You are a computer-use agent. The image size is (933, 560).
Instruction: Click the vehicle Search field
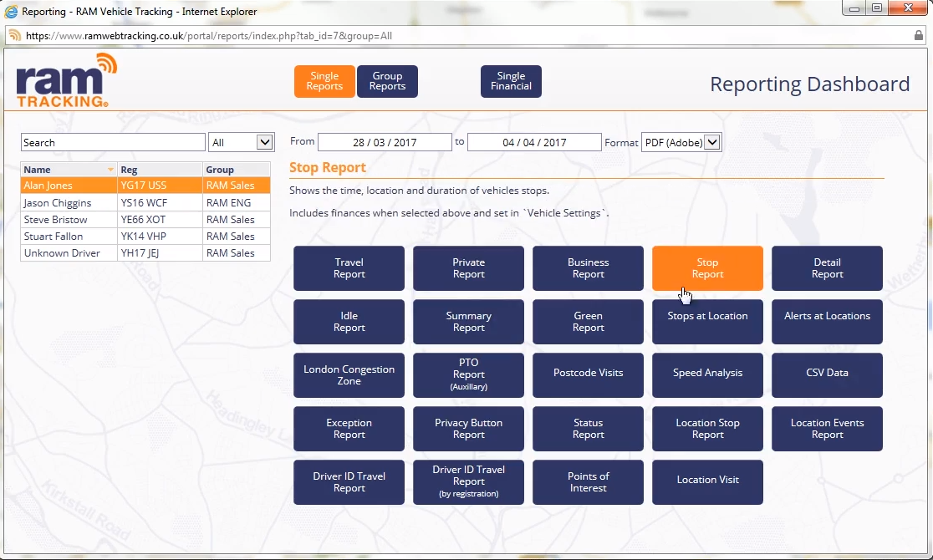113,142
